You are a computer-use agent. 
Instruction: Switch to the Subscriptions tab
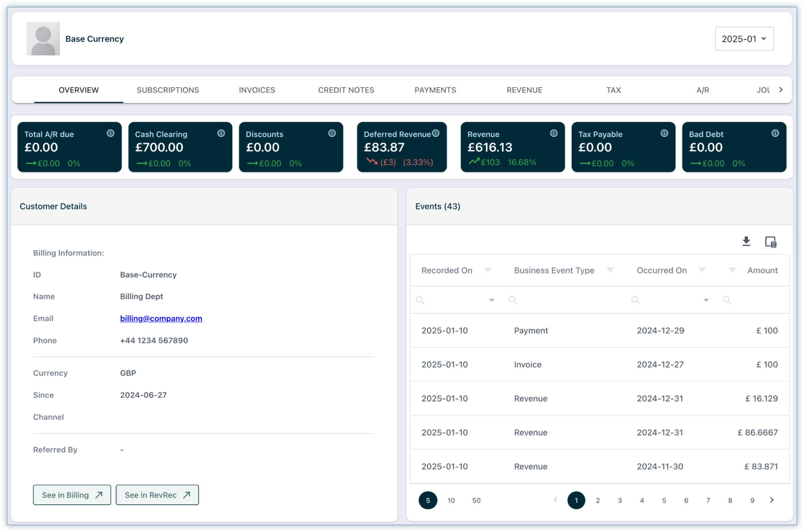click(168, 90)
